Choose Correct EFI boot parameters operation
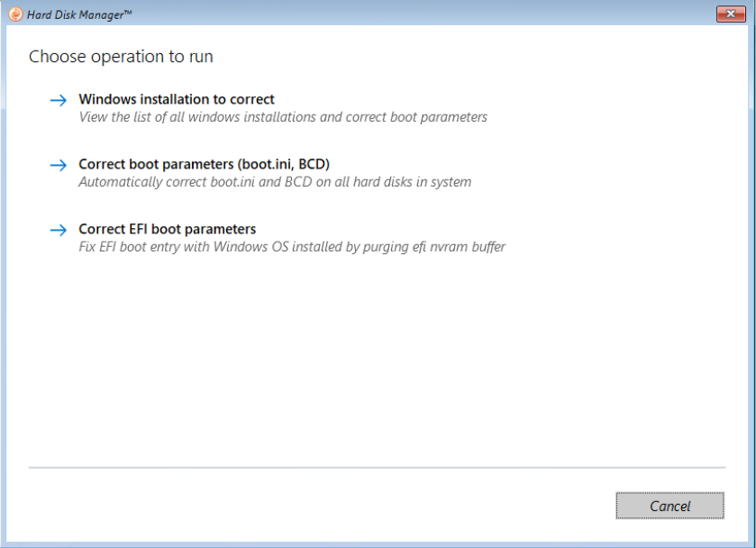 point(168,229)
